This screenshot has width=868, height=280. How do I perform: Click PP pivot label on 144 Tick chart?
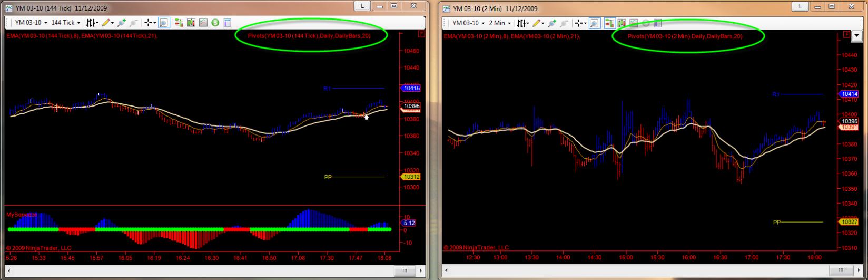(328, 177)
